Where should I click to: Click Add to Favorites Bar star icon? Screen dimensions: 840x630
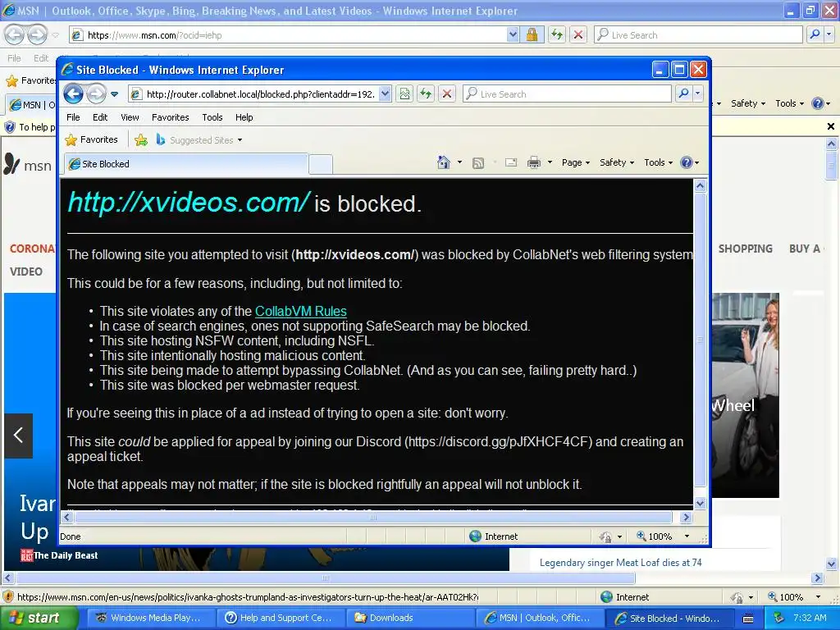[141, 139]
